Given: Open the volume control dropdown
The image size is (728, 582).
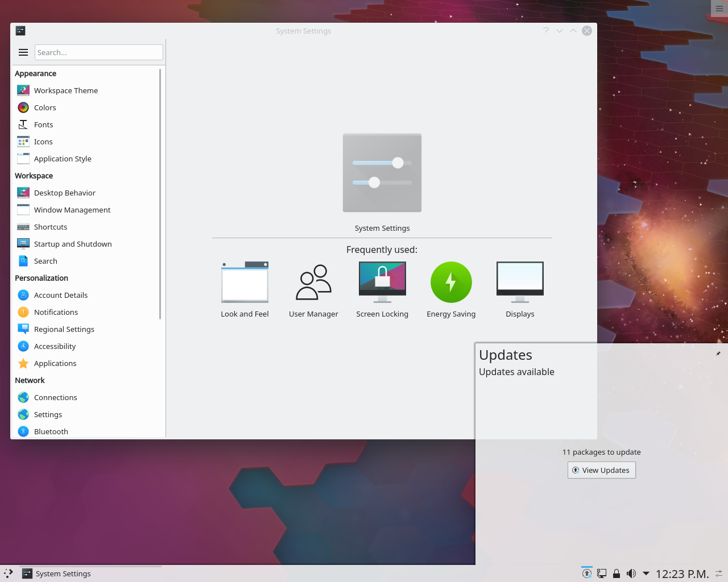Looking at the screenshot, I should 631,573.
